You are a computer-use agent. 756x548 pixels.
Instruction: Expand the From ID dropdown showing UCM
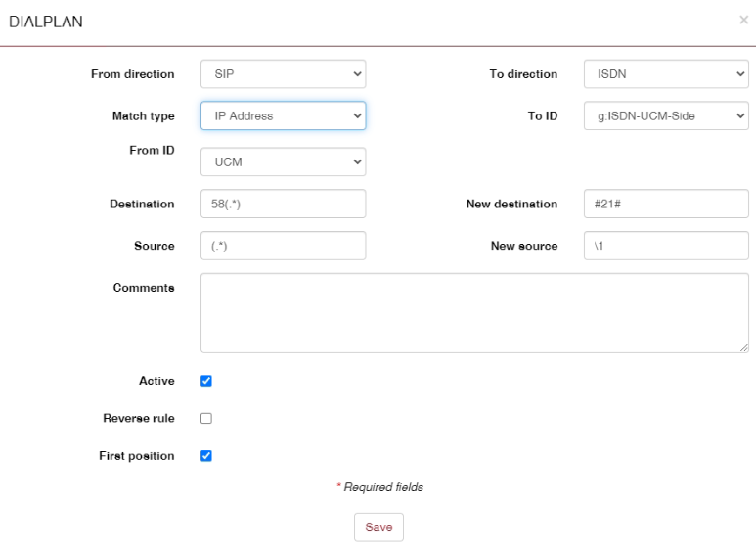click(x=283, y=162)
